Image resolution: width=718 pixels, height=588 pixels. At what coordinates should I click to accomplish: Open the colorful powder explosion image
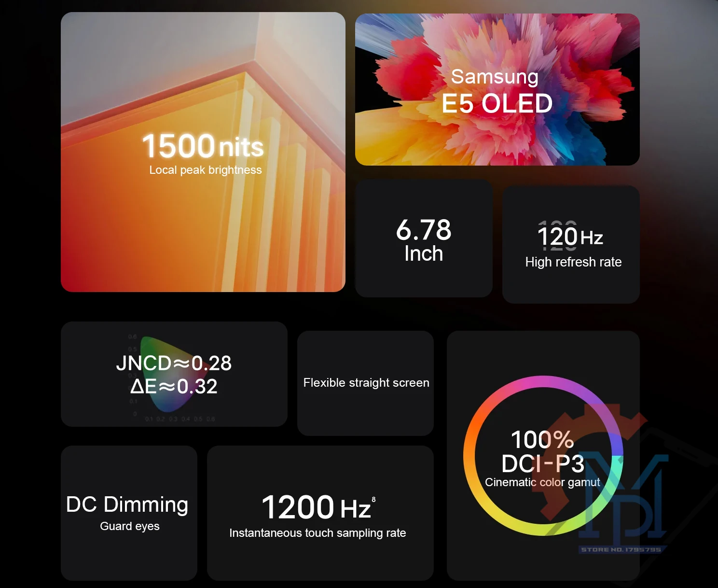(x=497, y=89)
